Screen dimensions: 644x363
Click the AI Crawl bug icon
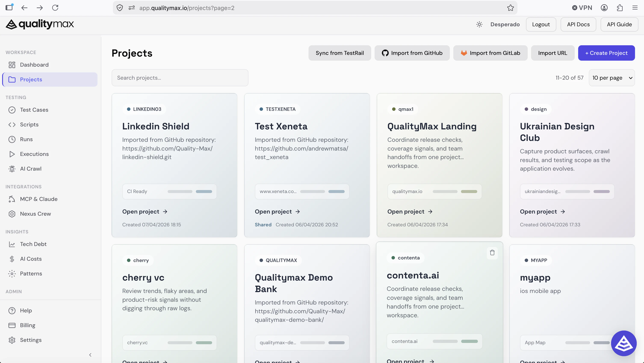click(x=12, y=169)
